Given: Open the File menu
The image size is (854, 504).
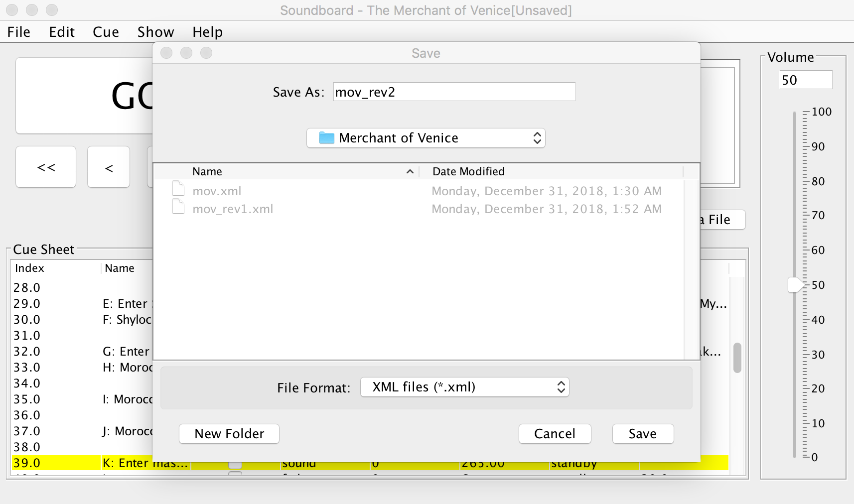Looking at the screenshot, I should pos(19,32).
